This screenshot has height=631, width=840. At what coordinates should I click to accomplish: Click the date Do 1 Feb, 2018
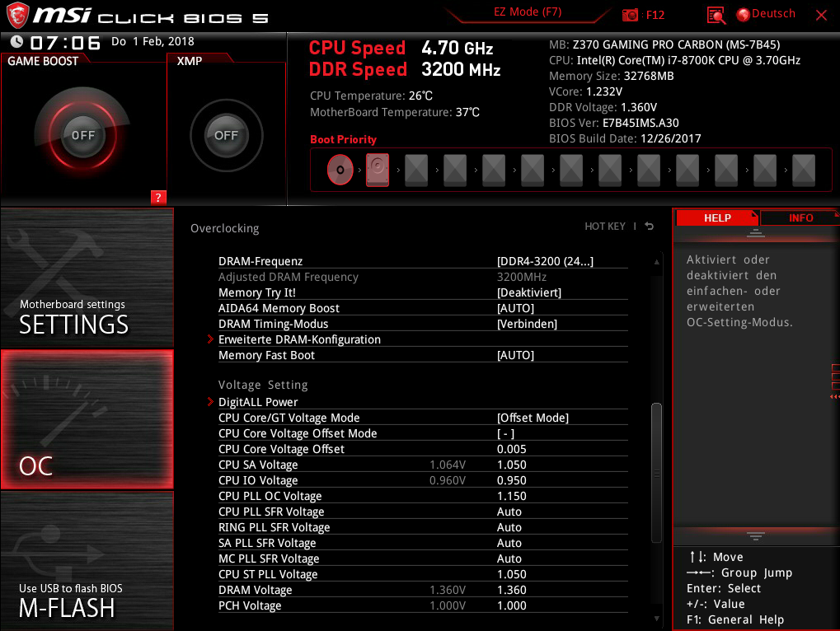pyautogui.click(x=153, y=42)
